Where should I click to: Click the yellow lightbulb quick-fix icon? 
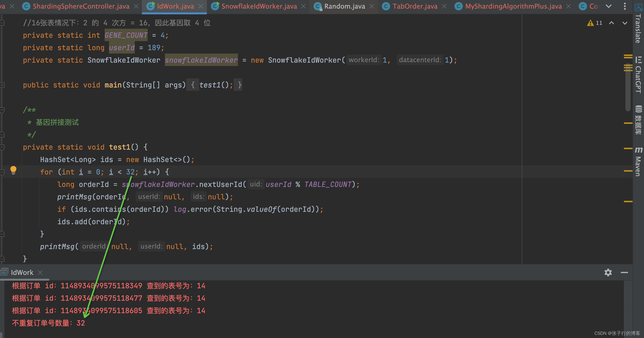point(13,170)
